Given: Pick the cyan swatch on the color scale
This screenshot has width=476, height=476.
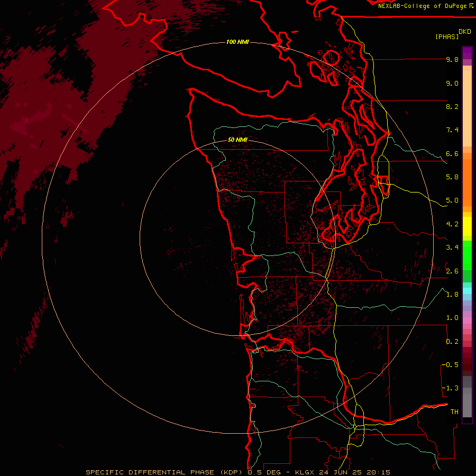Looking at the screenshot, I should tap(467, 291).
